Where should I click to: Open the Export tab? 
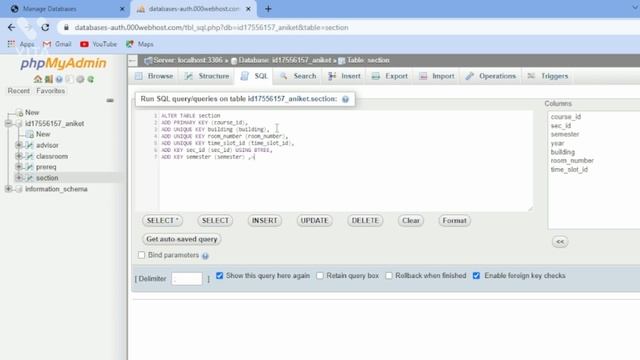point(390,76)
